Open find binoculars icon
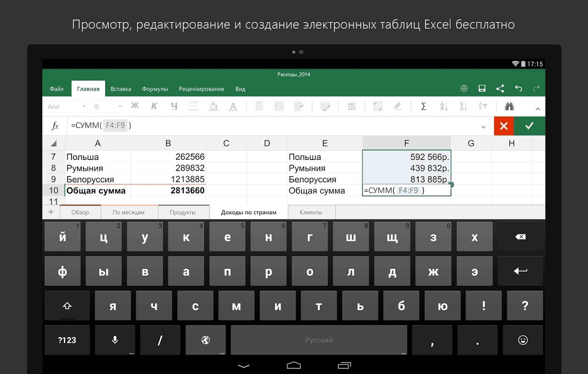The height and width of the screenshot is (374, 588). (x=510, y=106)
